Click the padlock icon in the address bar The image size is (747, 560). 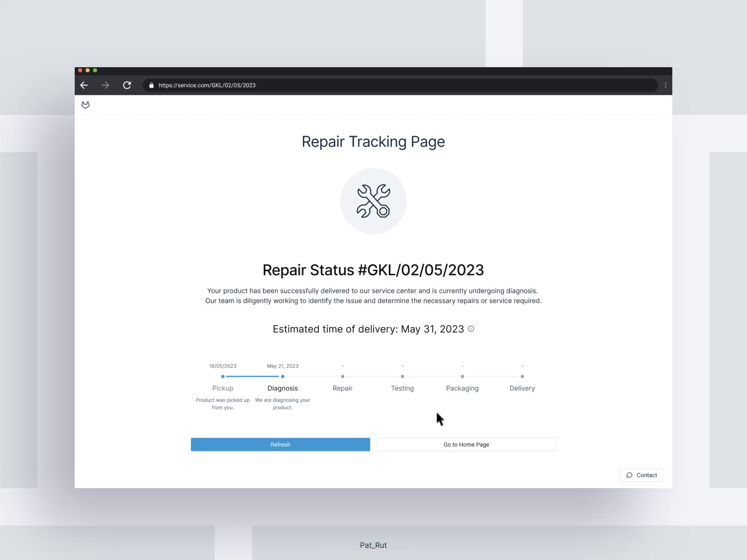[x=151, y=85]
